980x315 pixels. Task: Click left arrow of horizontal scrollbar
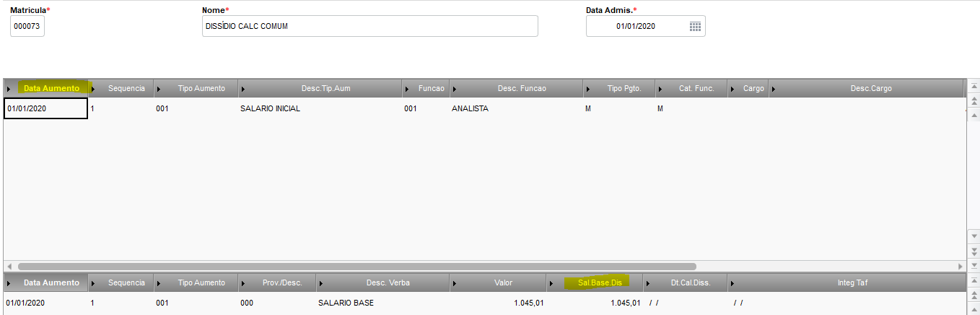9,267
